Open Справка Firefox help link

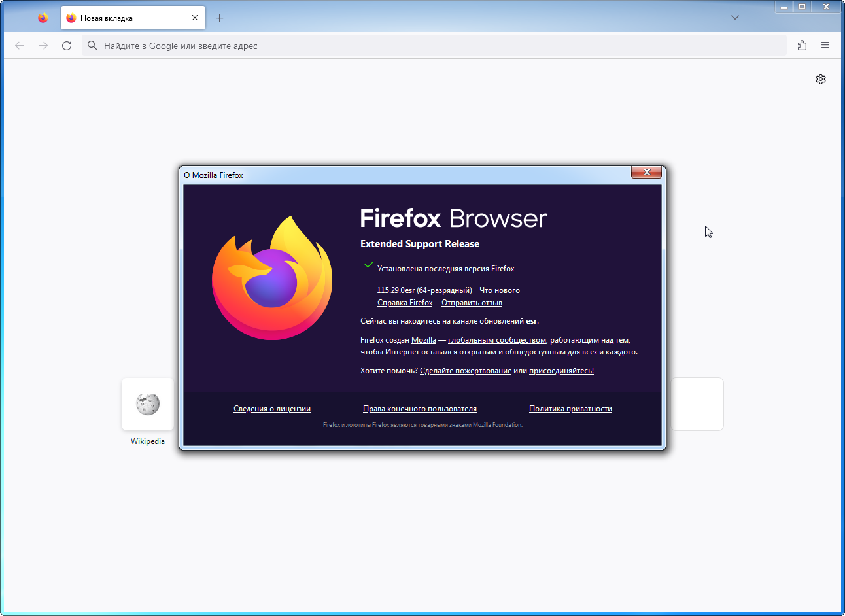tap(405, 303)
